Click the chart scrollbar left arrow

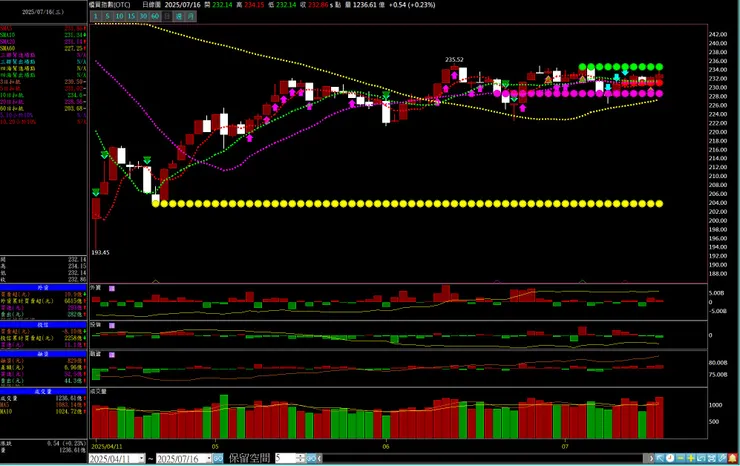tap(320, 458)
